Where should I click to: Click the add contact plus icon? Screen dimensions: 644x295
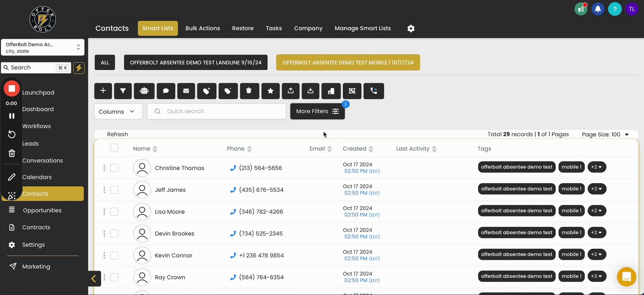tap(103, 91)
